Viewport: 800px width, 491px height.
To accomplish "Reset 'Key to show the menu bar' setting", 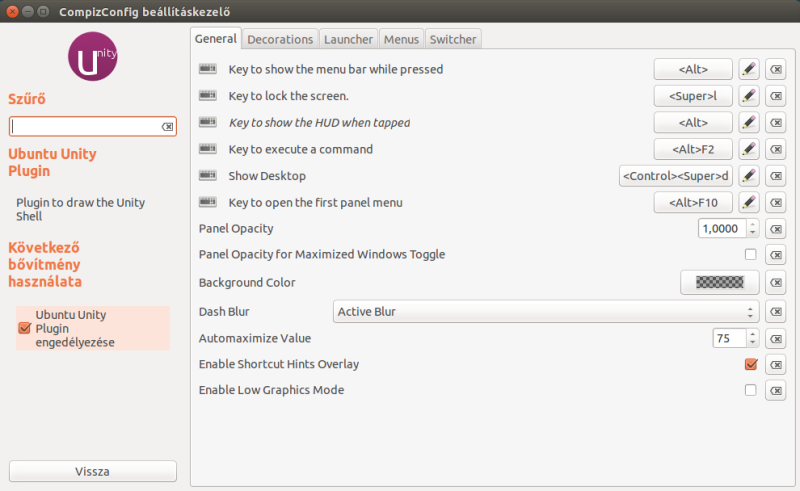I will [x=776, y=69].
